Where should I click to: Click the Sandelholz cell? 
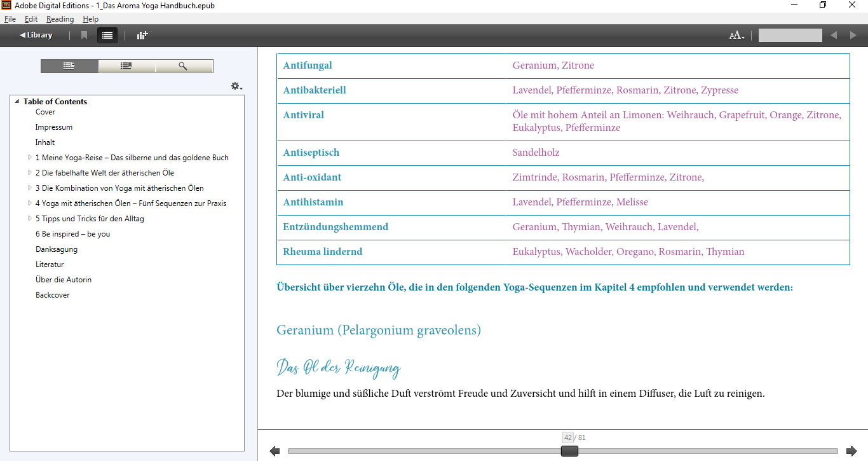tap(678, 153)
